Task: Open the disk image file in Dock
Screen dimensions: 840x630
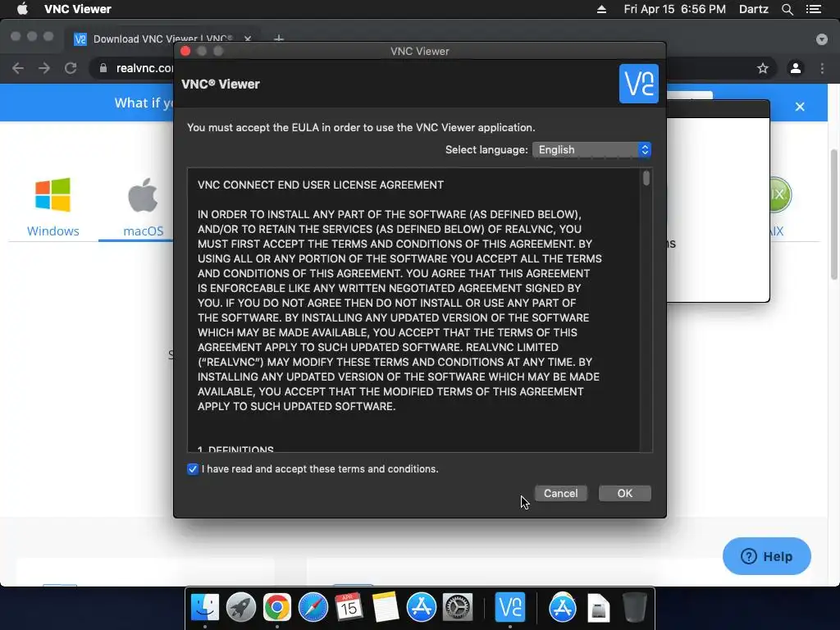Action: tap(598, 608)
